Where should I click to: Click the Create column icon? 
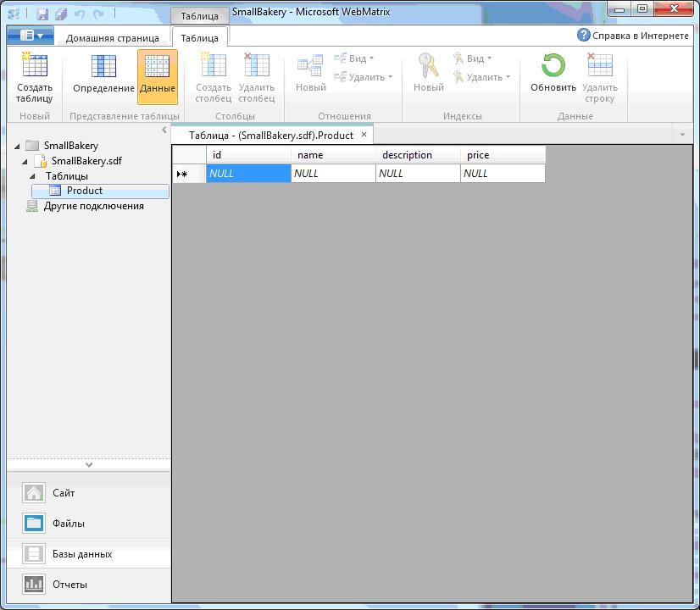214,65
